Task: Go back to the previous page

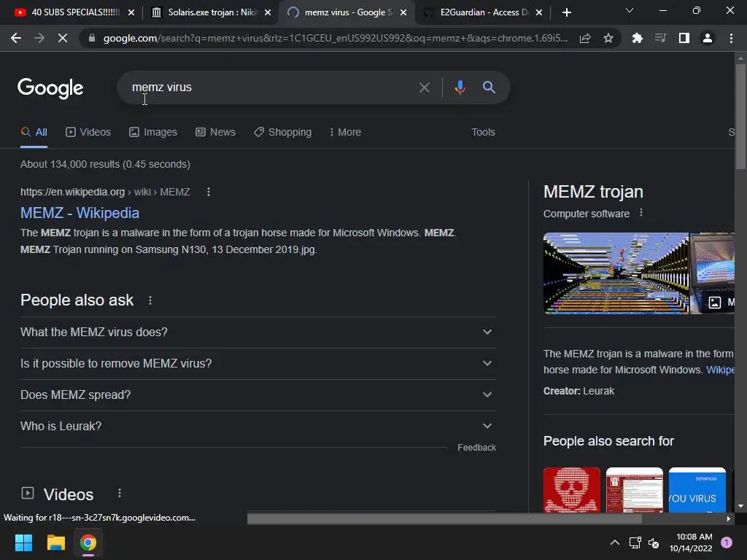Action: [x=16, y=38]
